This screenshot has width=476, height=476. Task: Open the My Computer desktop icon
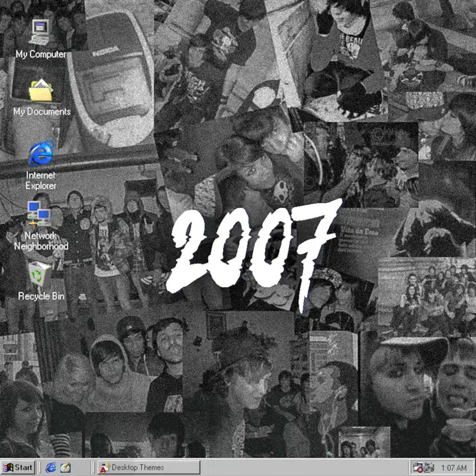point(40,31)
